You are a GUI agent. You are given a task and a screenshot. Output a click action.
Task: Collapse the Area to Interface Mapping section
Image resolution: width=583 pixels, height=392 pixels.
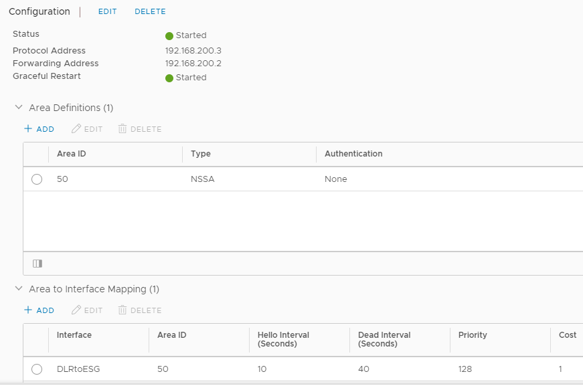tap(19, 289)
